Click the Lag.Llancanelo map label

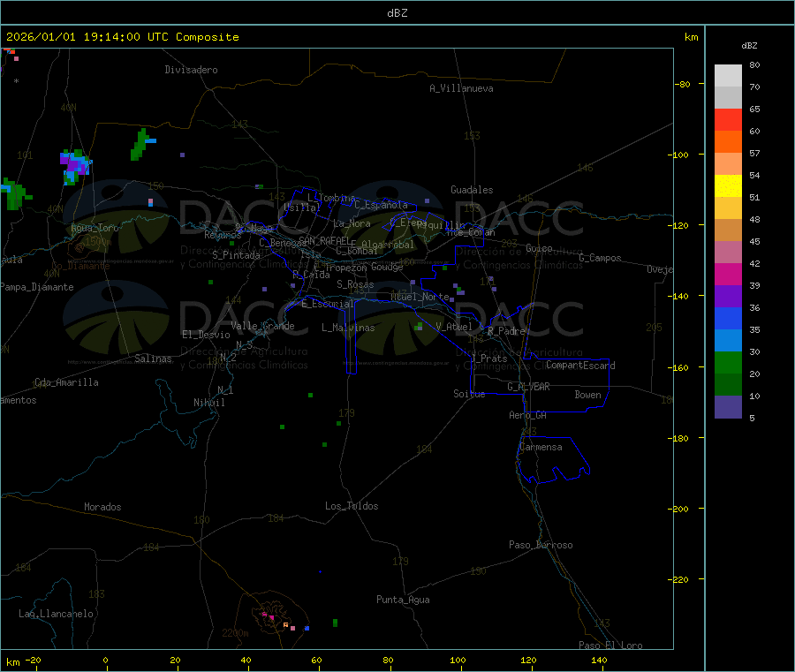click(56, 614)
